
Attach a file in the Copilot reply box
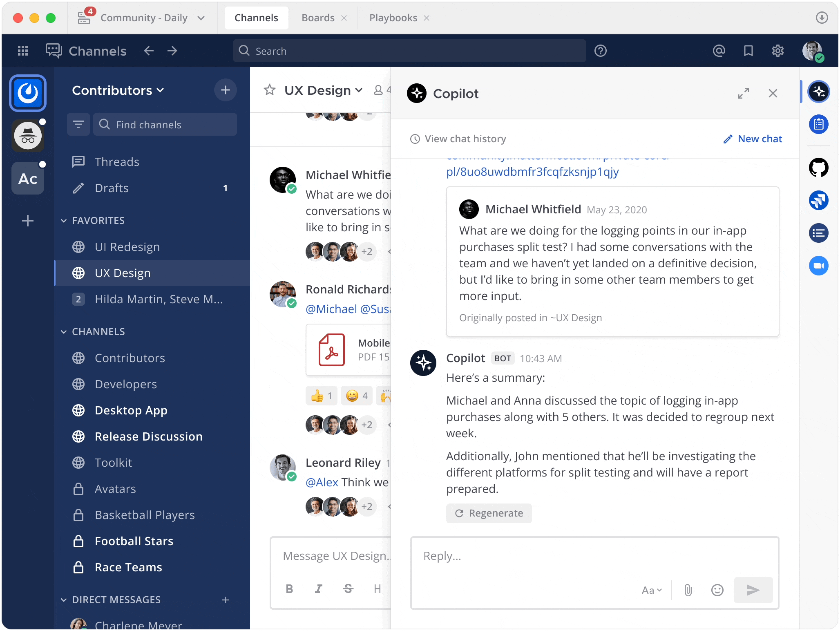pos(688,590)
